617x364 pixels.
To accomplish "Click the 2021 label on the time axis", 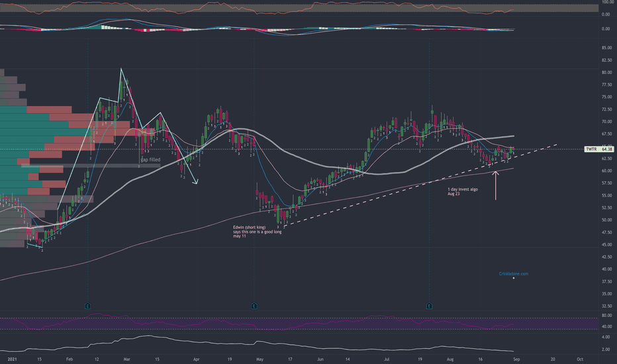I will [12, 359].
